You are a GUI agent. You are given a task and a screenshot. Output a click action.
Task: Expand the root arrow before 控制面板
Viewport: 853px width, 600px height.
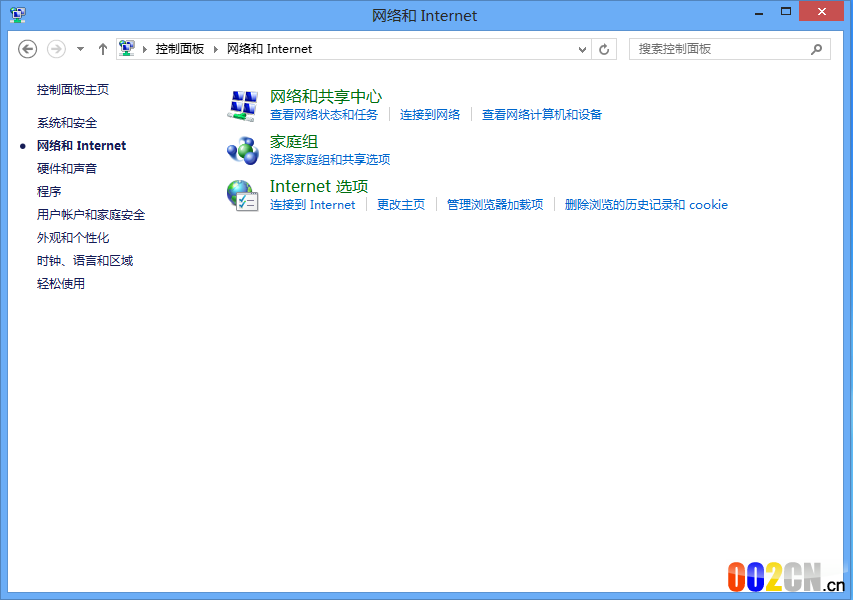(145, 50)
